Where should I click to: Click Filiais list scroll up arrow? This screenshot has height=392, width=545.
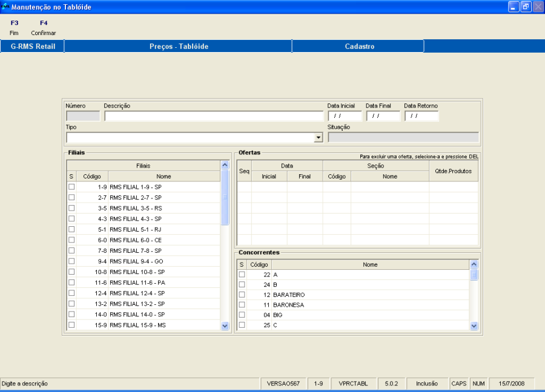tap(225, 165)
